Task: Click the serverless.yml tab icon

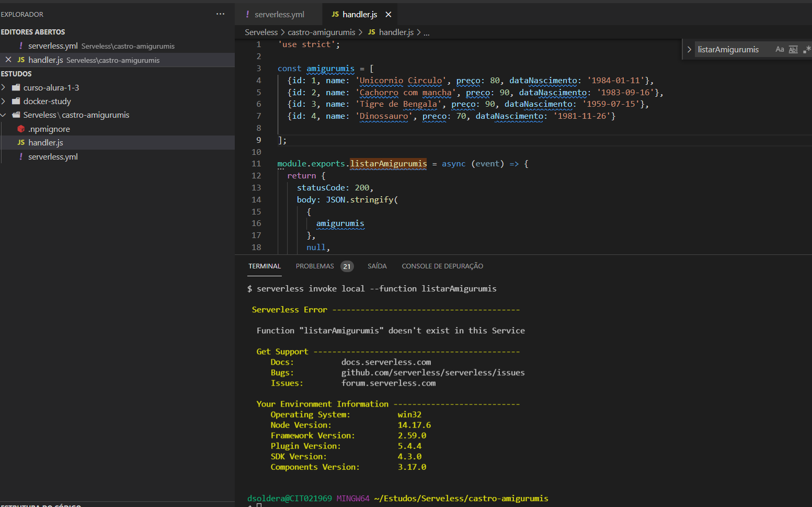Action: click(247, 15)
